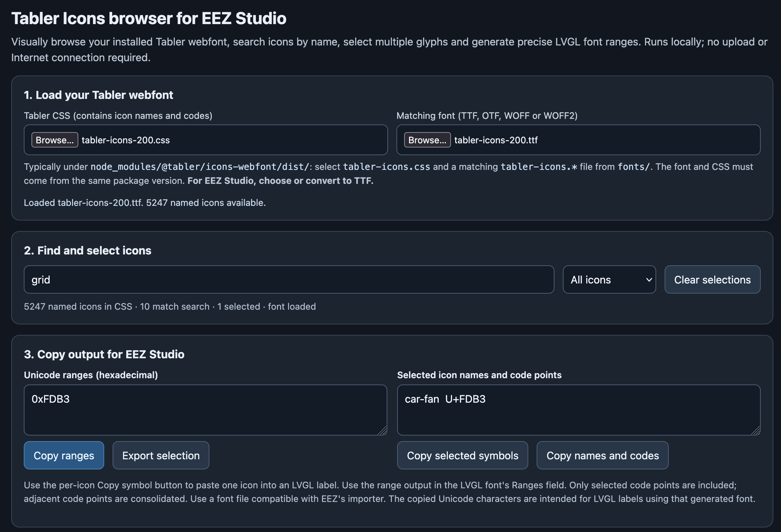Image resolution: width=781 pixels, height=532 pixels.
Task: Click label 'Selected icon names and code points'
Action: [479, 375]
